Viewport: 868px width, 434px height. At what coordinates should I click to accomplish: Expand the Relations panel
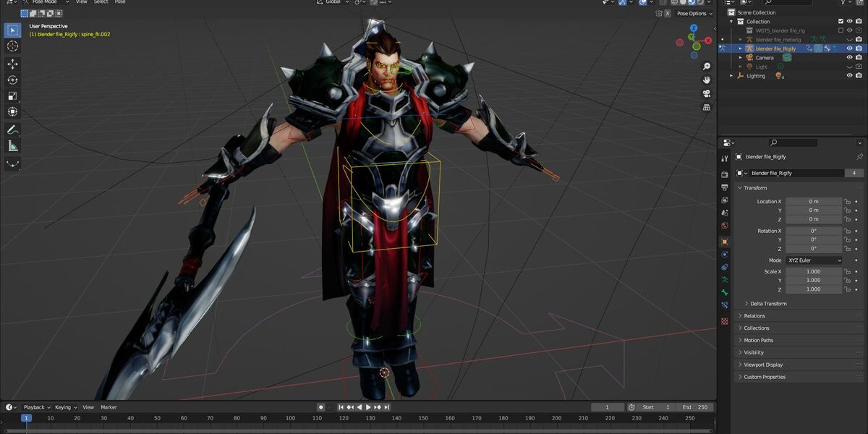754,316
